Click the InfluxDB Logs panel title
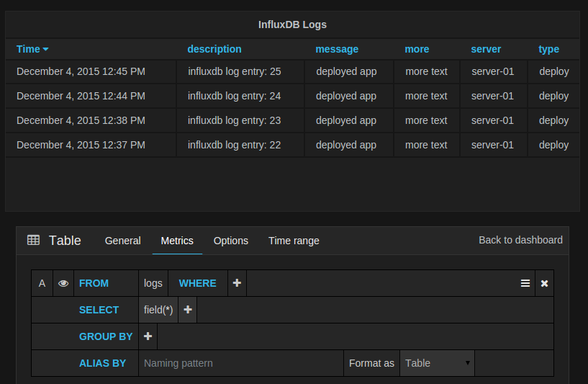The width and height of the screenshot is (588, 384). coord(292,24)
